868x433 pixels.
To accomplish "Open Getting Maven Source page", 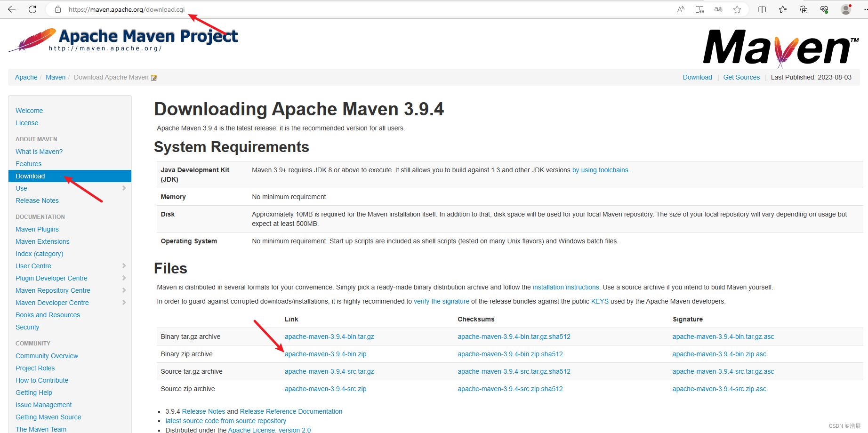I will [48, 417].
